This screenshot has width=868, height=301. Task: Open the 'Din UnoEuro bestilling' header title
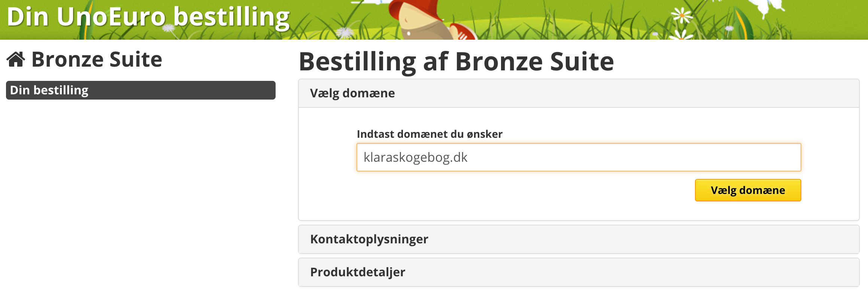(x=148, y=17)
